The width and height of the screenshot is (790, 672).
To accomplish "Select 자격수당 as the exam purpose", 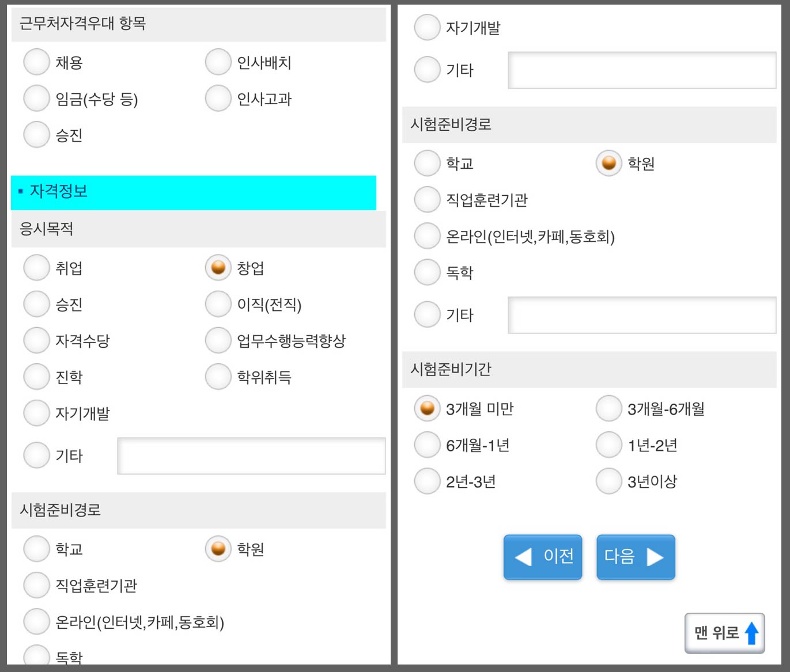I will coord(36,340).
